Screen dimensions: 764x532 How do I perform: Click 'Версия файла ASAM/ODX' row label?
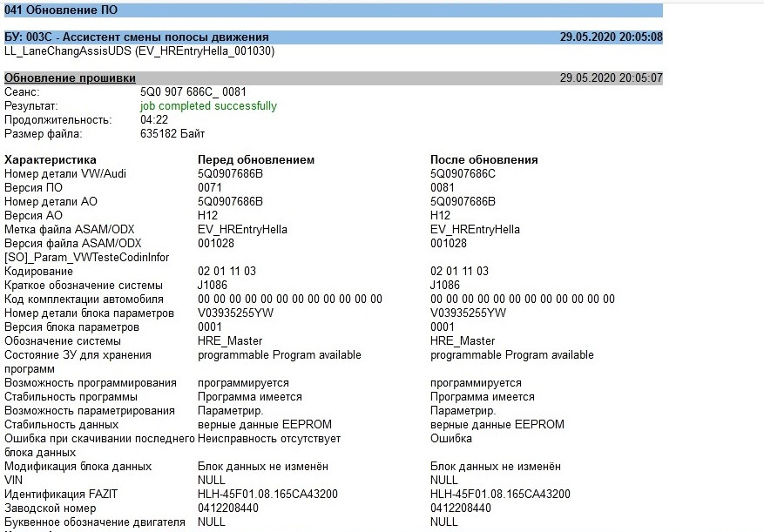coord(72,244)
